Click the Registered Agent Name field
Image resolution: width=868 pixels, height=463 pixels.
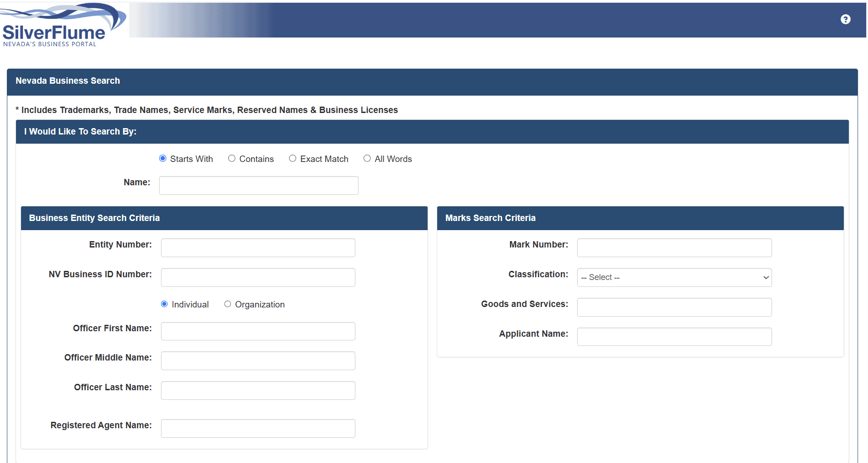[x=258, y=428]
